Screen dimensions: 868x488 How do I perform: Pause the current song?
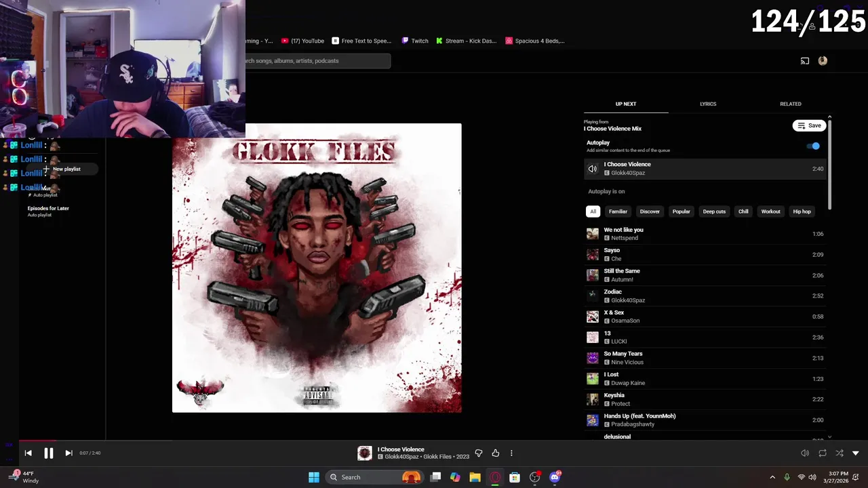pos(49,453)
